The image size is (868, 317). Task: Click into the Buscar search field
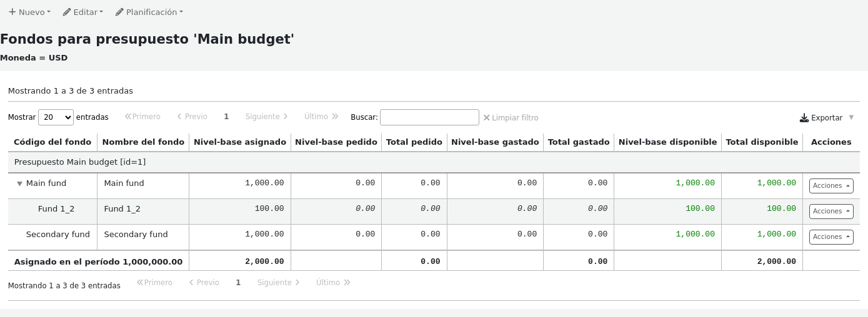coord(429,117)
